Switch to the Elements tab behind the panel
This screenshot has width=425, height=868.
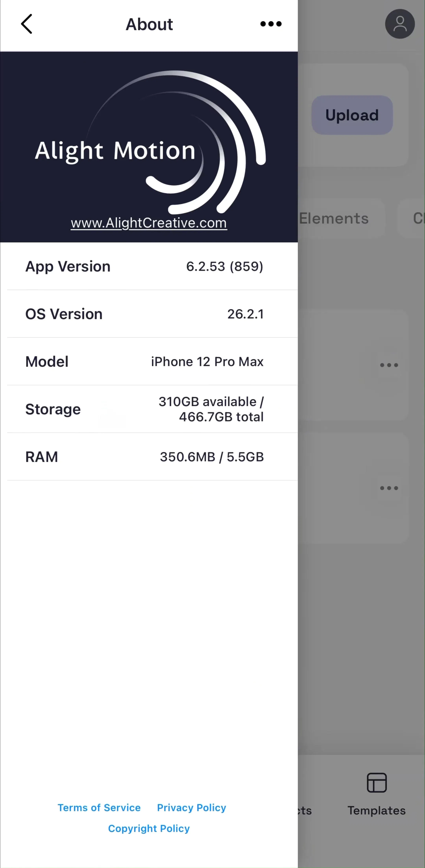pyautogui.click(x=334, y=218)
